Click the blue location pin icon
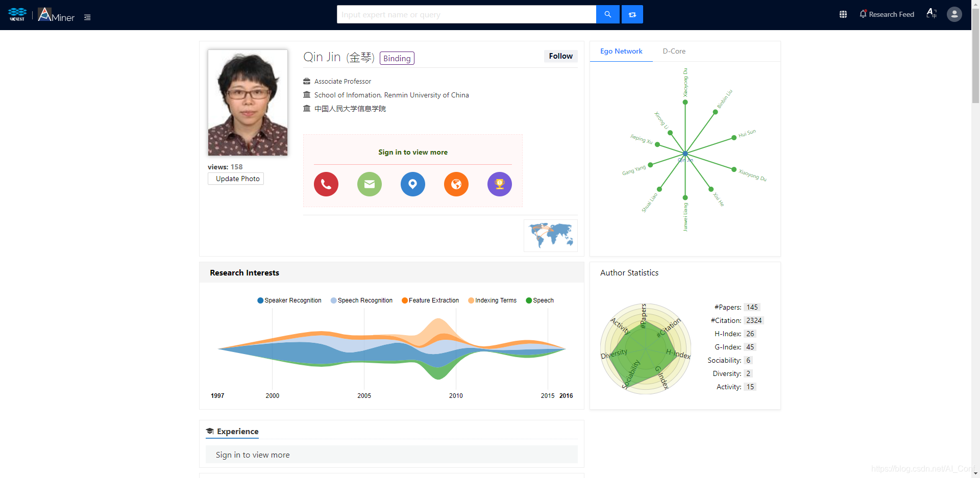The width and height of the screenshot is (980, 478). click(x=413, y=184)
